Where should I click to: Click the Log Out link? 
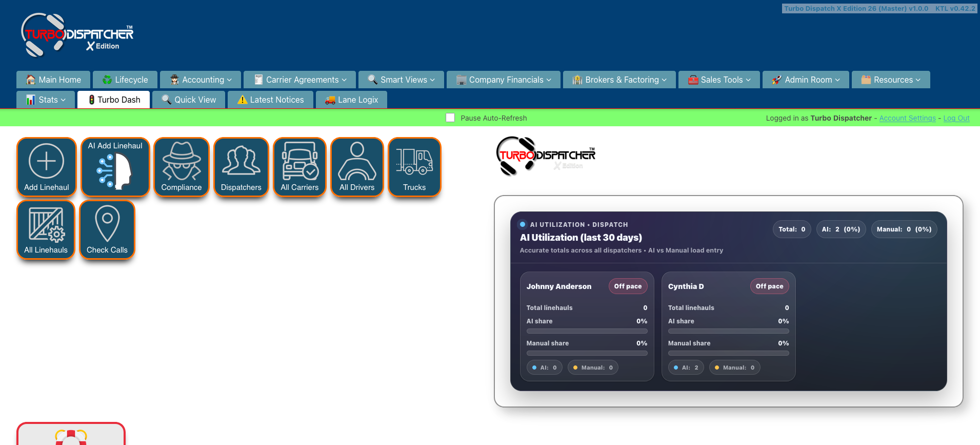pos(956,118)
